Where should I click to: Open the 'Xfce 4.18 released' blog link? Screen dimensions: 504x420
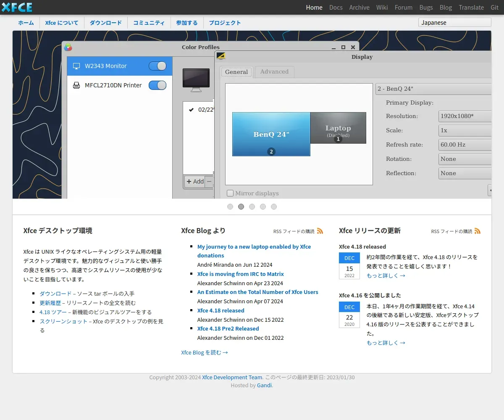221,310
